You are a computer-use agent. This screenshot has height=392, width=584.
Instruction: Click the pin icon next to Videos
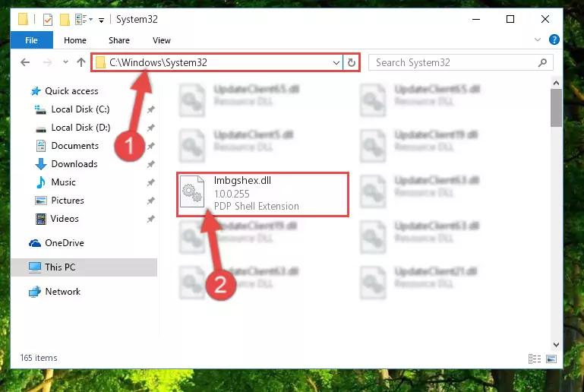(150, 219)
